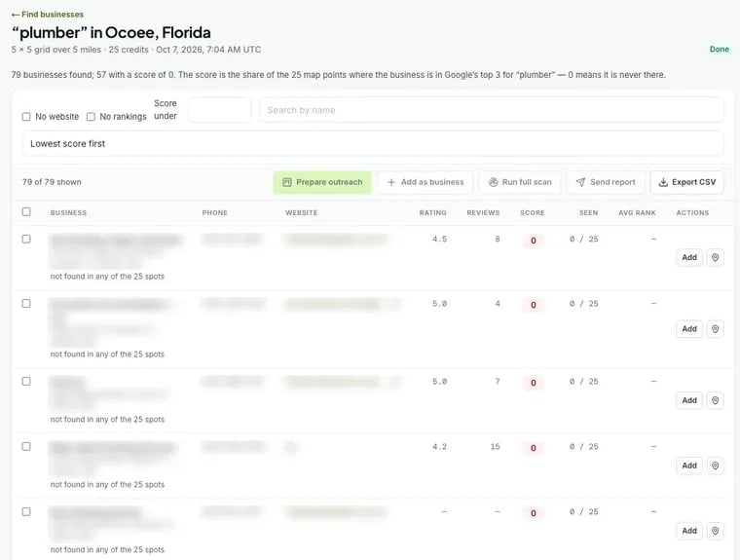Click the radar icon in Run full scan

click(x=494, y=182)
